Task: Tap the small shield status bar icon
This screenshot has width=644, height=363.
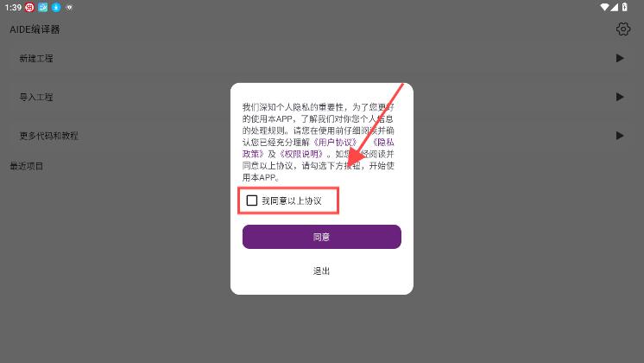Action: [x=69, y=8]
